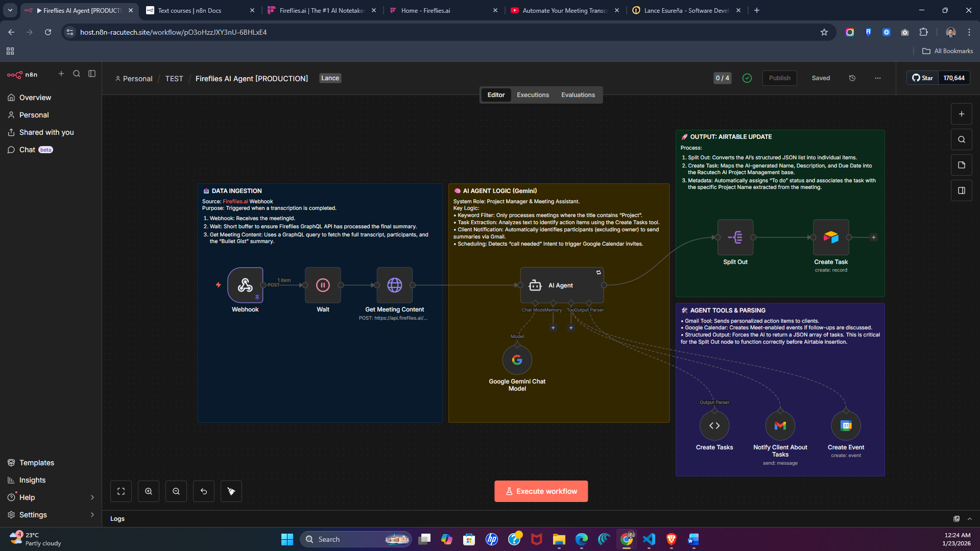Expand the Help submenu

pyautogui.click(x=92, y=497)
